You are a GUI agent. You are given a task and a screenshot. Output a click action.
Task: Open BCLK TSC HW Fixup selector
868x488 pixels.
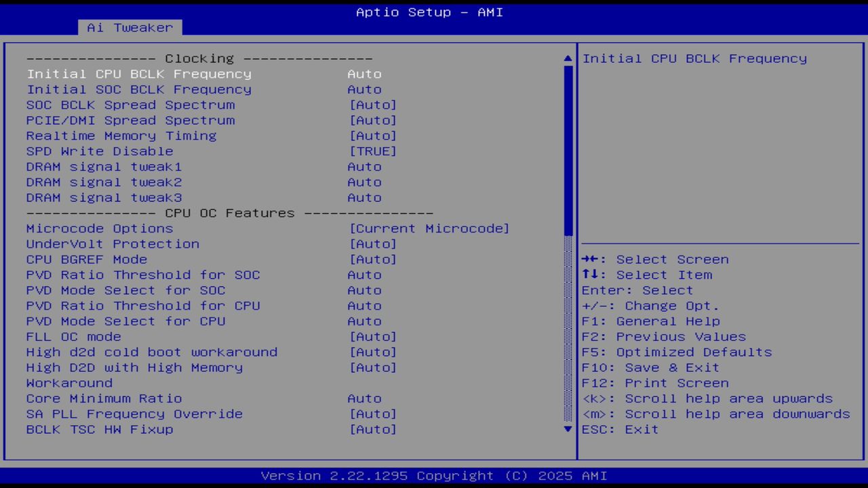click(373, 429)
